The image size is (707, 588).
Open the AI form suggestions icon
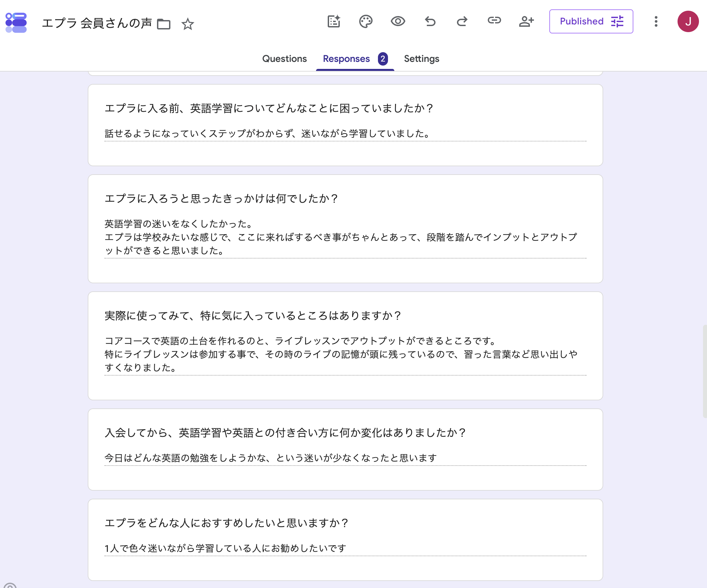(x=334, y=21)
